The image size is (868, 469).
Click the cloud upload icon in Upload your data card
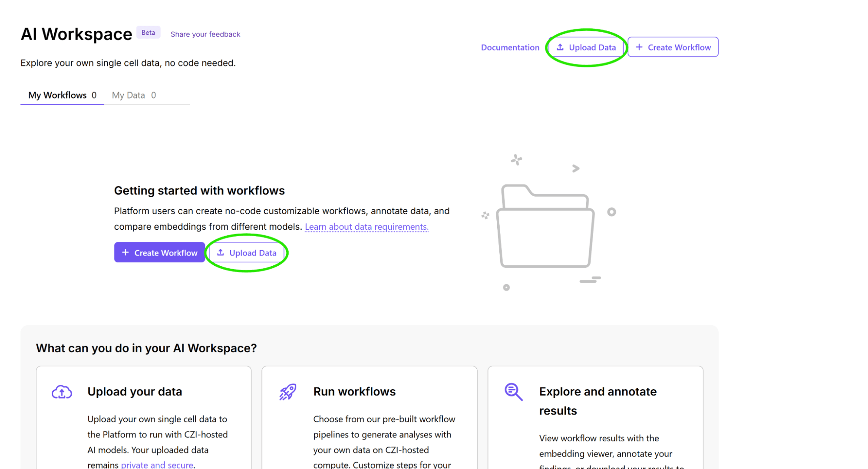tap(62, 392)
